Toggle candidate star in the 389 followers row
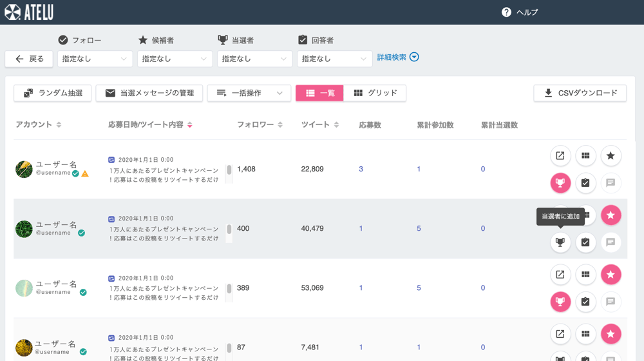Viewport: 644px width, 361px height. point(611,275)
